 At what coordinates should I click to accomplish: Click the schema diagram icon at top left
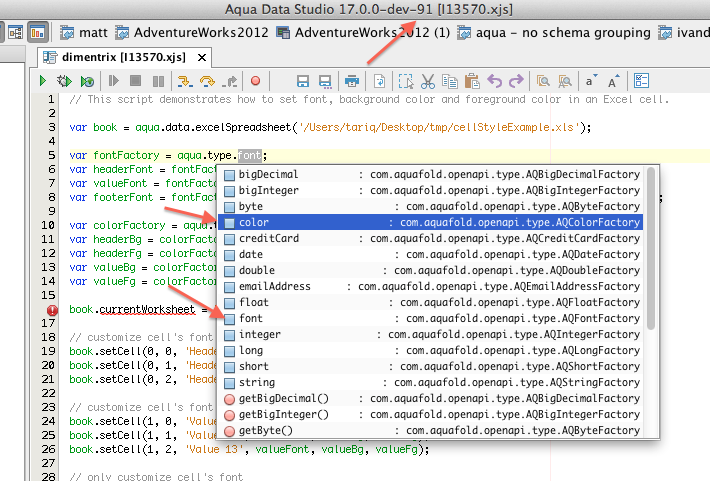15,33
